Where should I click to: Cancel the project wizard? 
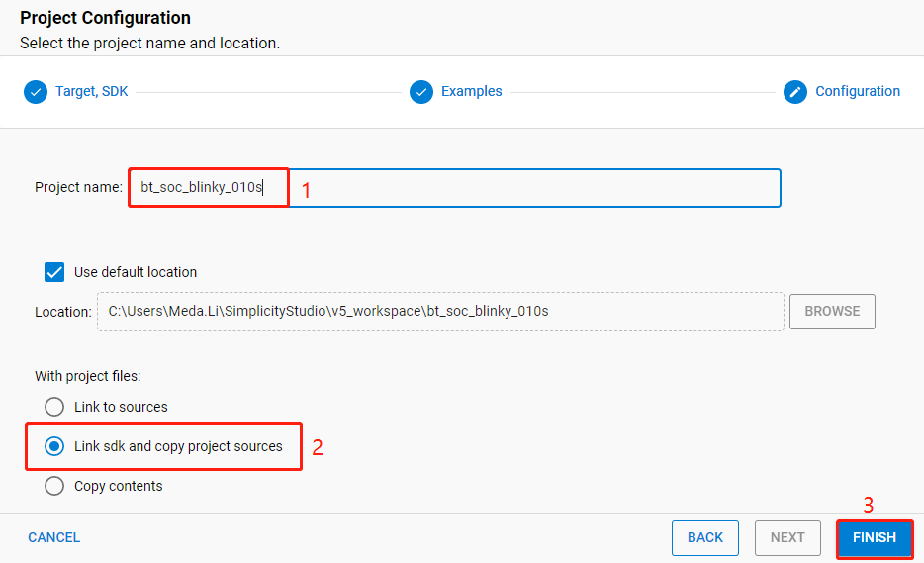click(x=54, y=537)
